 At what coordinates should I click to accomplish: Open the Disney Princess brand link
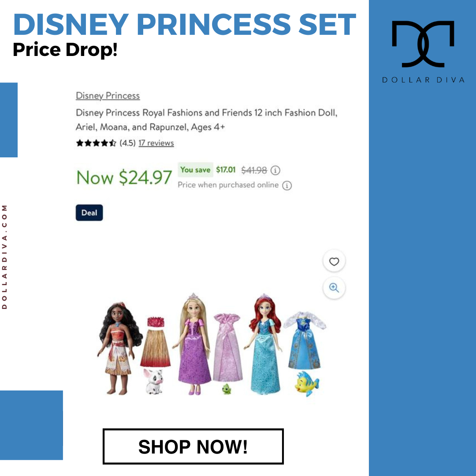108,96
